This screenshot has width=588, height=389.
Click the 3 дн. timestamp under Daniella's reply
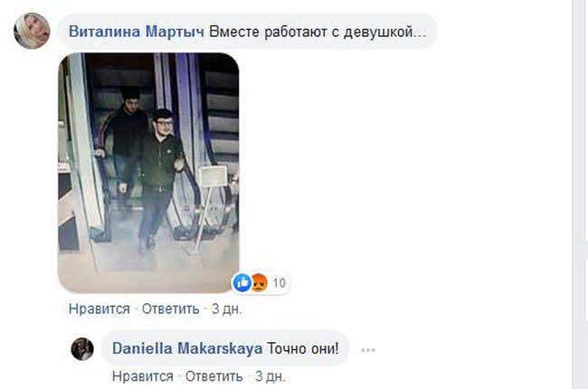pos(270,375)
